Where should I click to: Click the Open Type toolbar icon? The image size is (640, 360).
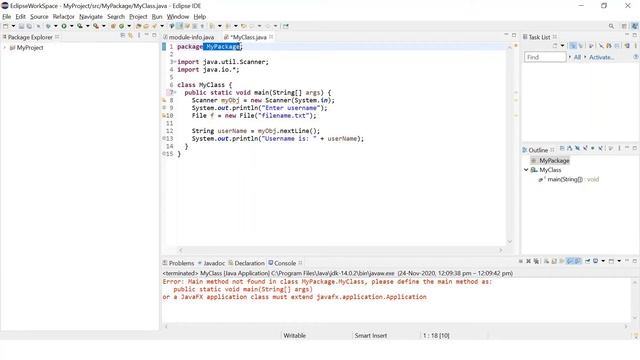[x=138, y=26]
